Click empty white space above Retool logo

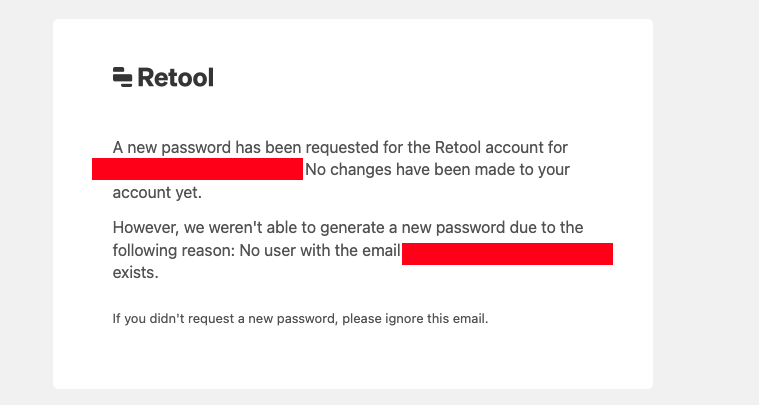click(x=352, y=41)
